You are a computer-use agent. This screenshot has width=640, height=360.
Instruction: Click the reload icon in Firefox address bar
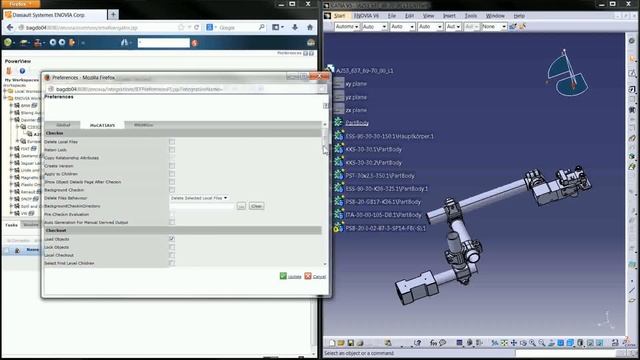click(196, 27)
